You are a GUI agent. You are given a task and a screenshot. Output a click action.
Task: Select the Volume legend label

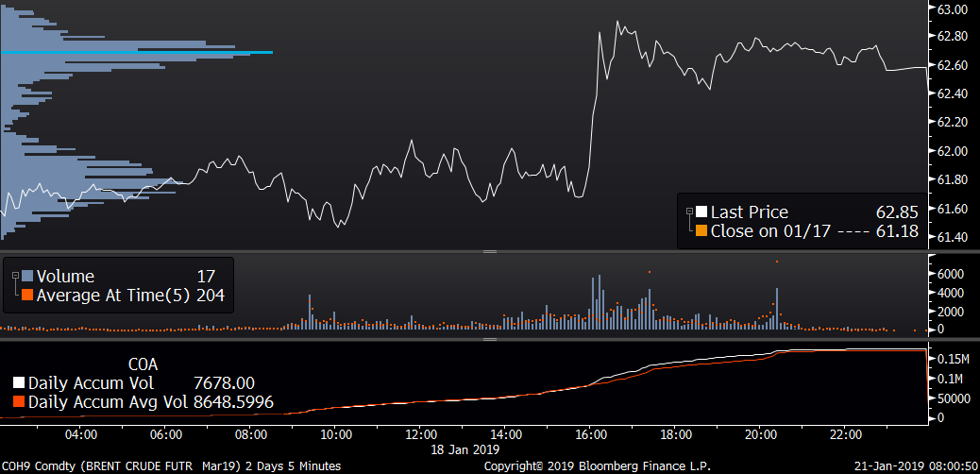tap(66, 276)
